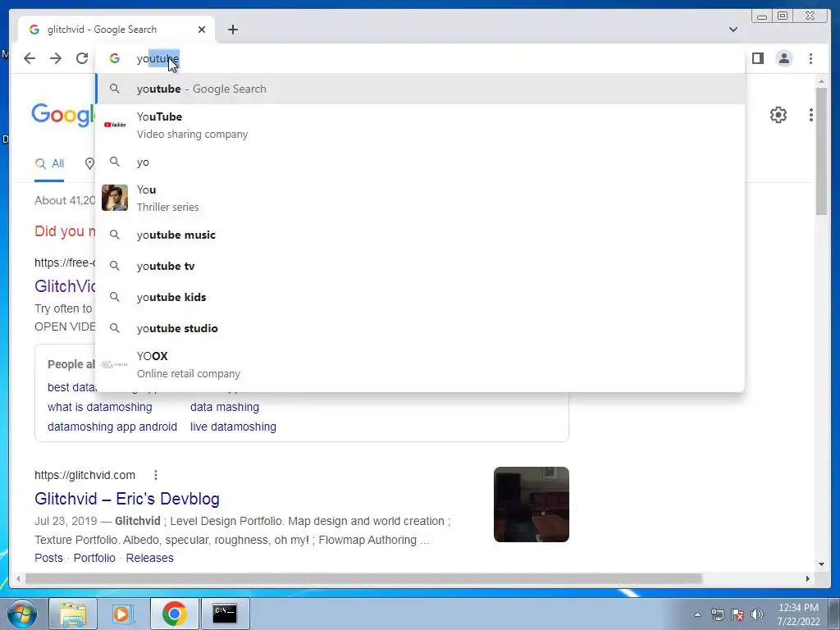Click the vertical scrollbar down arrow
The width and height of the screenshot is (840, 630).
tap(821, 564)
